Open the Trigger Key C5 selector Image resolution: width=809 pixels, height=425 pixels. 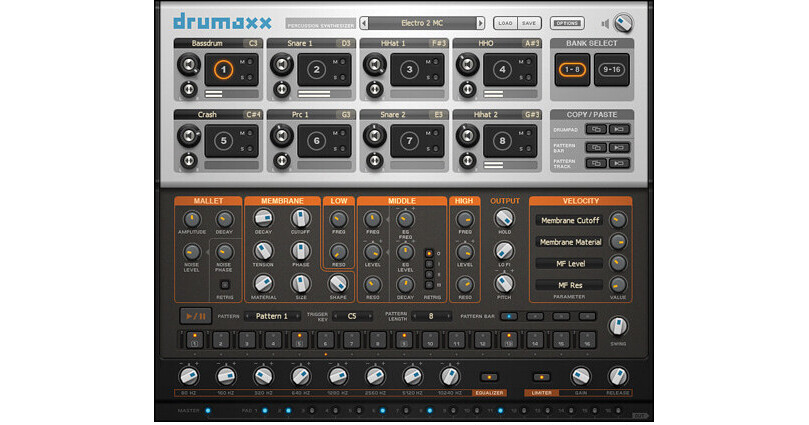click(x=352, y=316)
